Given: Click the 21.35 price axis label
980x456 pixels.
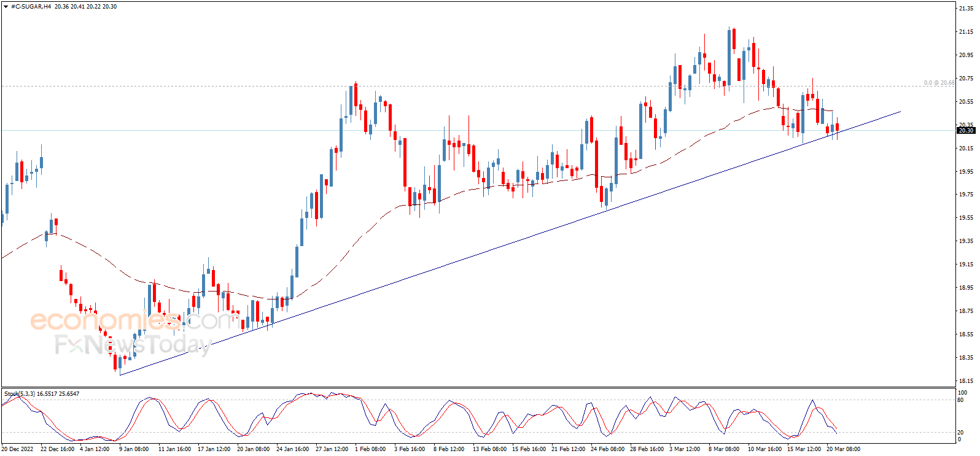Looking at the screenshot, I should pyautogui.click(x=966, y=9).
